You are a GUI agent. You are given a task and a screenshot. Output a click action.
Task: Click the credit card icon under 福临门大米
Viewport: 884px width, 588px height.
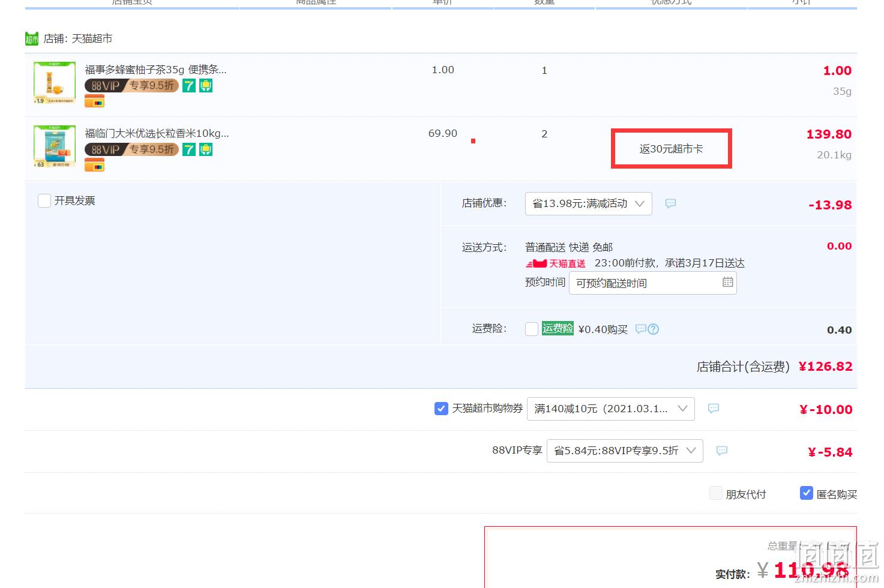point(94,165)
